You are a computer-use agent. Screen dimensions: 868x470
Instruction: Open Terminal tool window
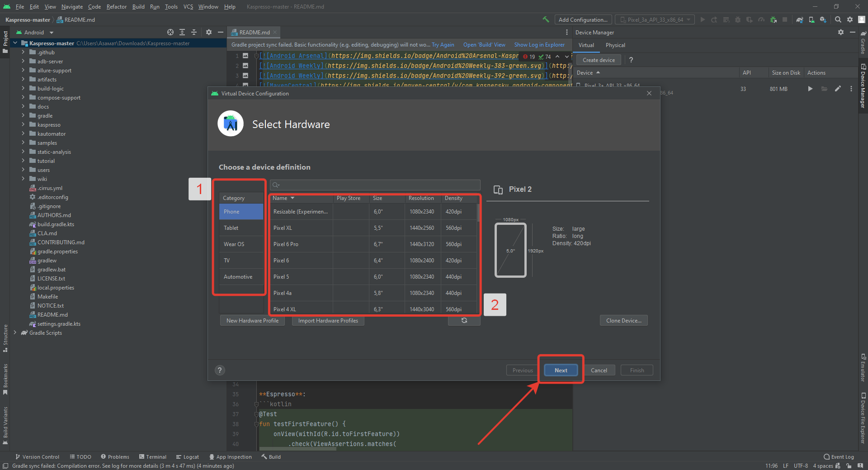153,456
